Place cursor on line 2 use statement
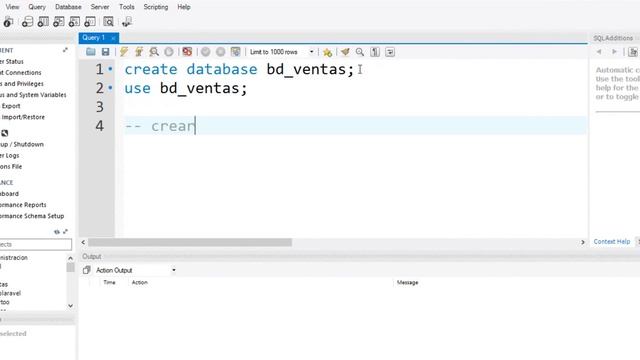 (x=186, y=88)
